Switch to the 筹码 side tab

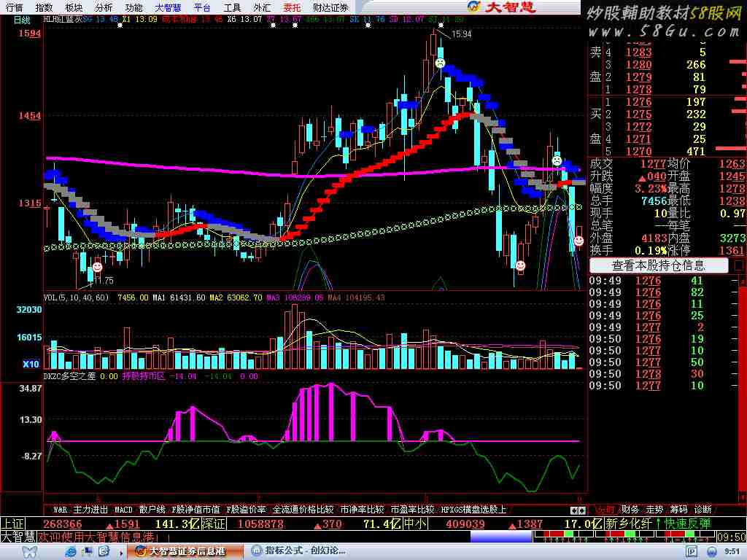(x=679, y=510)
